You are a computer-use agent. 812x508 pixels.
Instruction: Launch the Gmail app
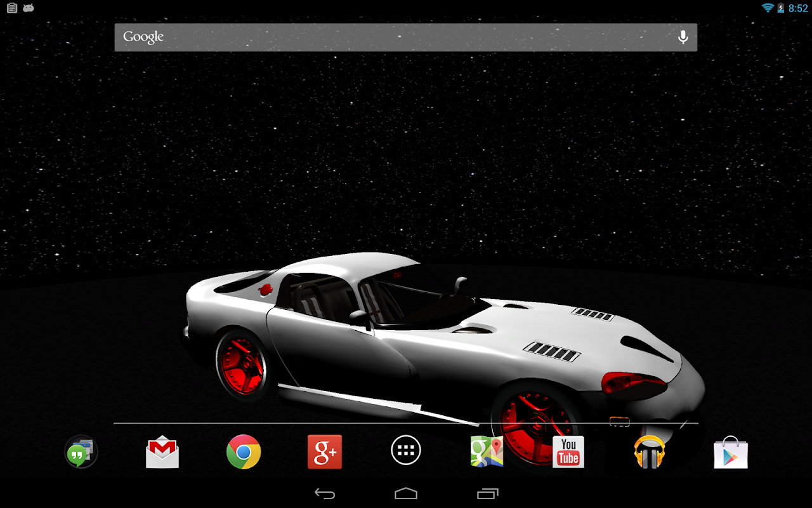[162, 451]
